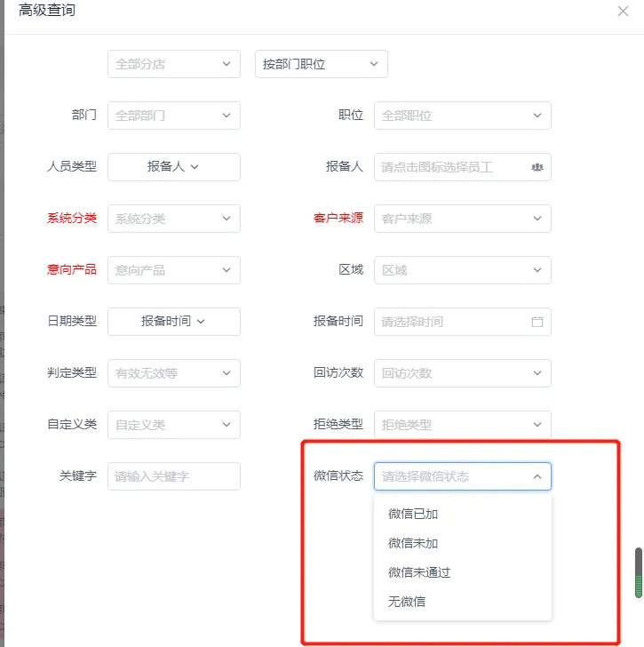Click the calendar icon in 报备时间 field
644x647 pixels.
click(x=537, y=322)
